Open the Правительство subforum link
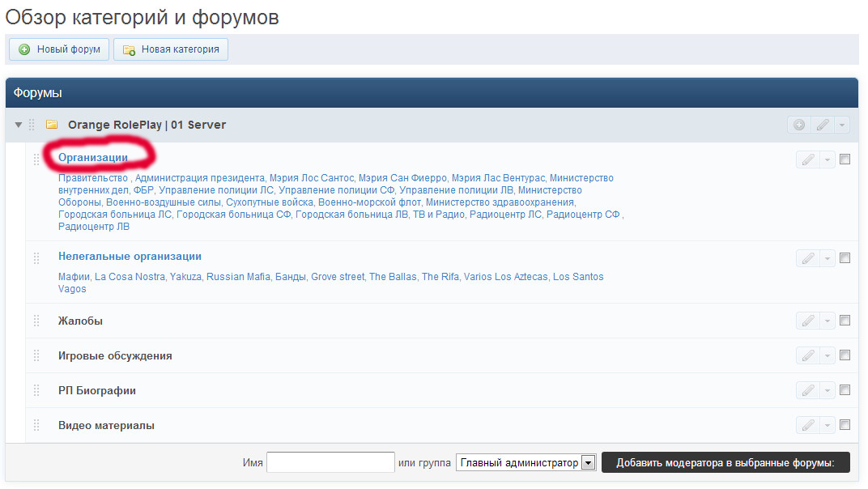The height and width of the screenshot is (489, 868). point(93,178)
